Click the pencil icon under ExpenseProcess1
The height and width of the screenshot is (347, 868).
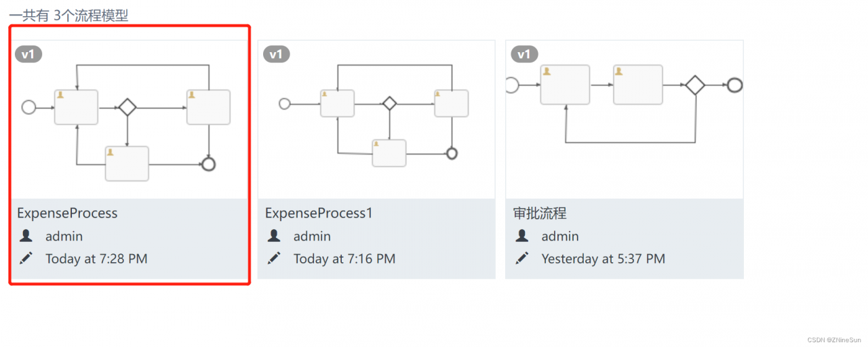(274, 258)
